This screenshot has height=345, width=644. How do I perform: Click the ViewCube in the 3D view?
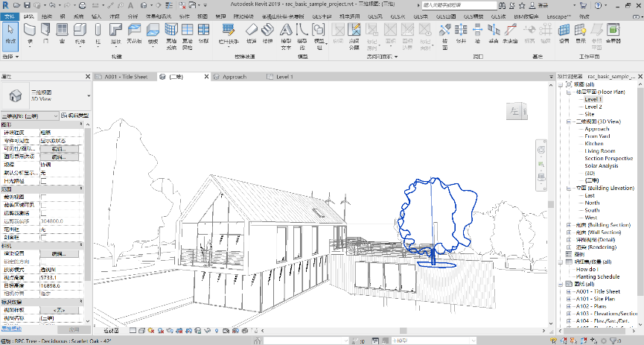(x=517, y=110)
